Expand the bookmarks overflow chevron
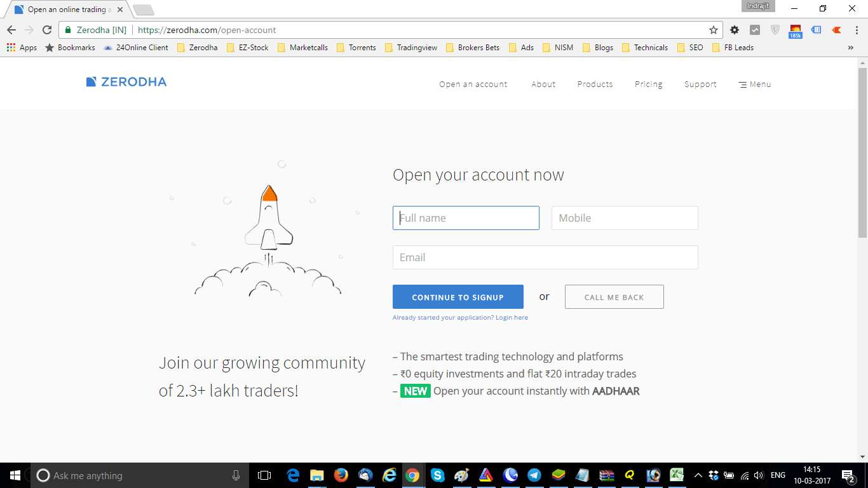Image resolution: width=868 pixels, height=488 pixels. 851,47
